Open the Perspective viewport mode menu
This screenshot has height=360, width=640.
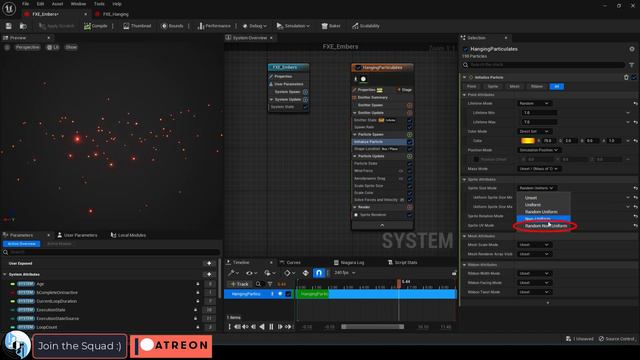tap(28, 47)
